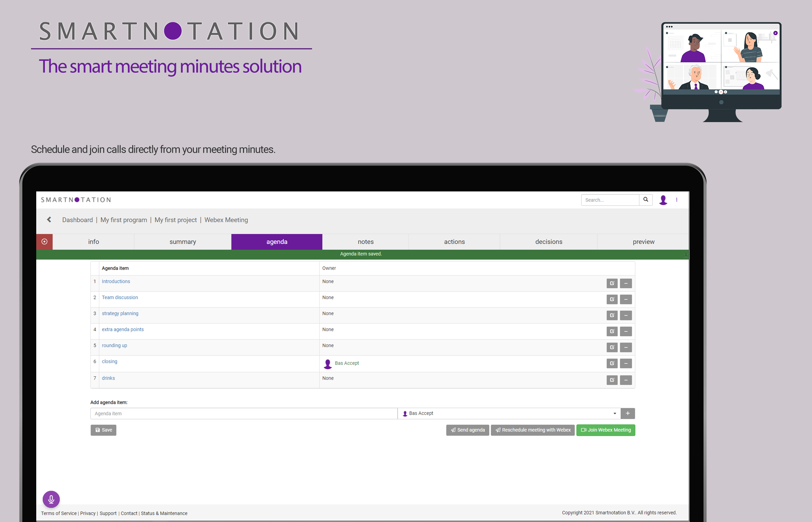Screen dimensions: 812x522
Task: Remove the Introductions agenda item
Action: click(x=626, y=283)
